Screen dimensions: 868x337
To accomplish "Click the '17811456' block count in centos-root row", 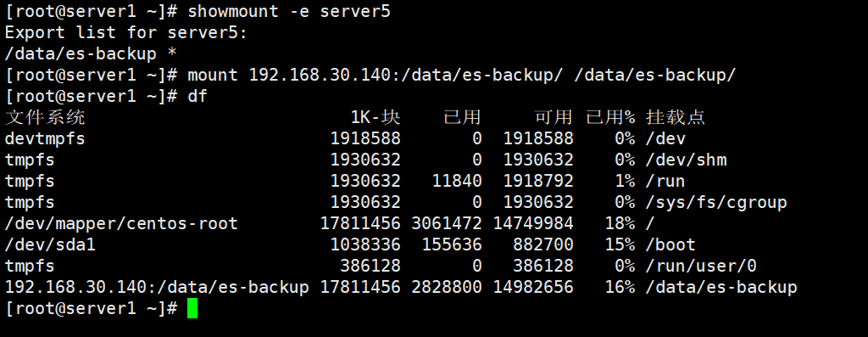I will pos(360,224).
